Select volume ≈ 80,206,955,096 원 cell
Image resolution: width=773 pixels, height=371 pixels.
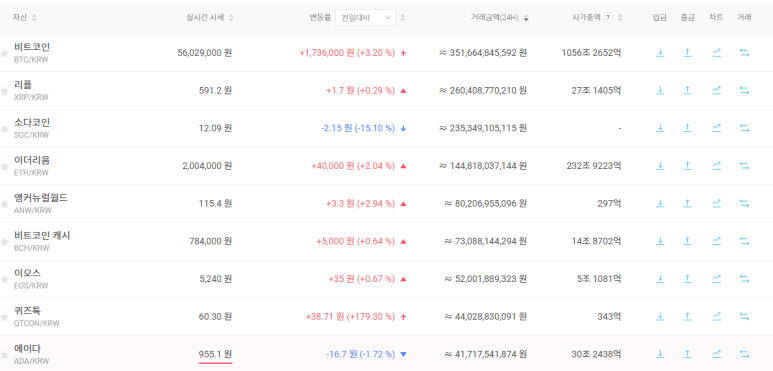[485, 203]
